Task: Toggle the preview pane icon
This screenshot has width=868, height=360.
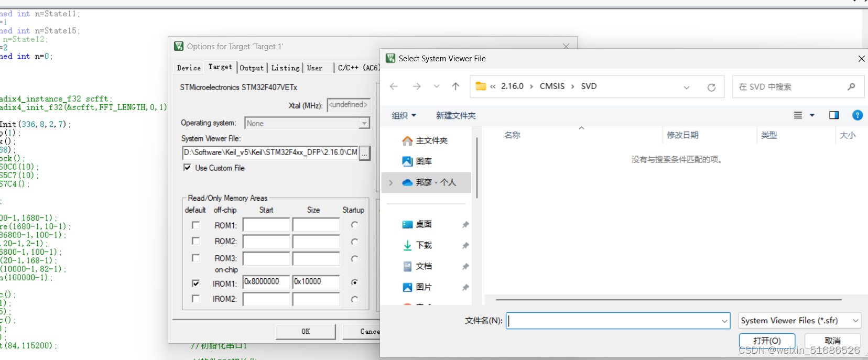Action: (x=834, y=115)
